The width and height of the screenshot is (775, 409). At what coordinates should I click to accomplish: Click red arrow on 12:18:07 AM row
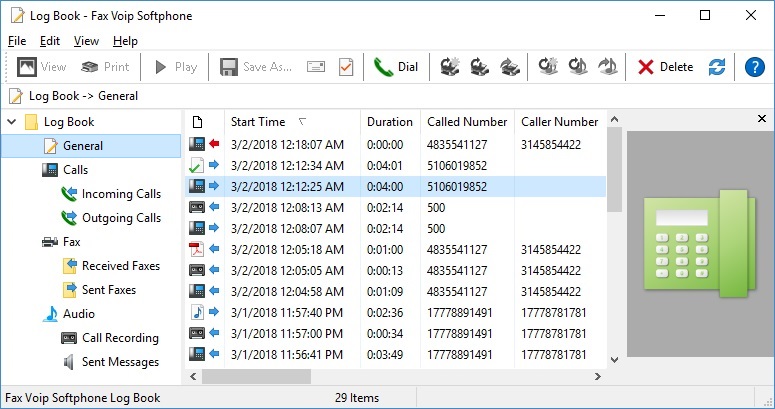(x=214, y=144)
